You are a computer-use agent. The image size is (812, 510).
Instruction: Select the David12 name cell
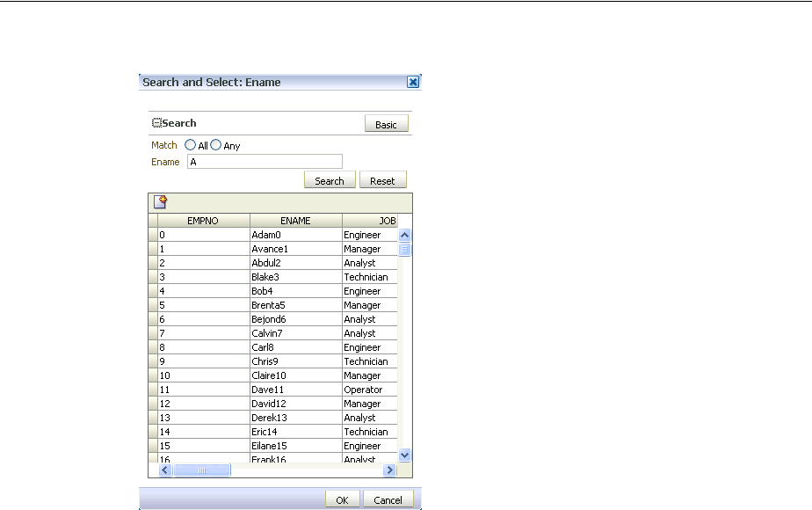295,404
